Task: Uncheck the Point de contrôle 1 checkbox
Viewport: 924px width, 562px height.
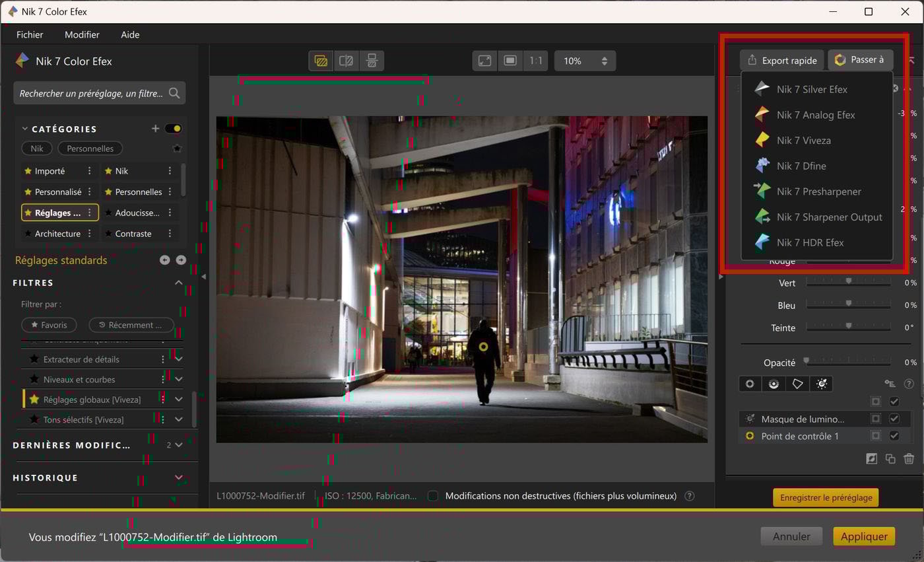Action: (x=894, y=436)
